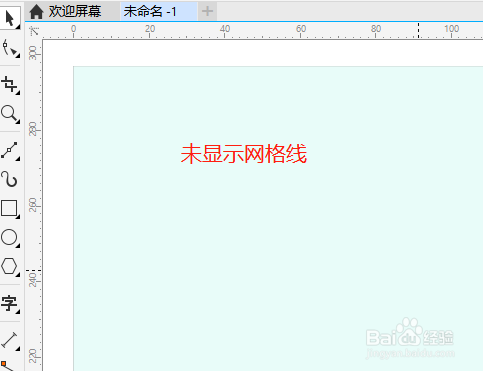Switch to 欢迎屏幕 tab

click(73, 11)
